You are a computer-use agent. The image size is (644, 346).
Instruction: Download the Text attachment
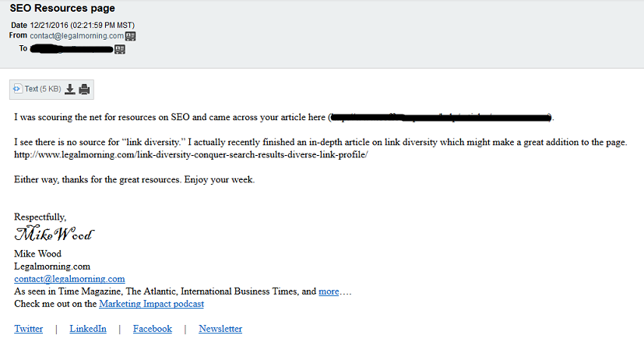point(69,89)
